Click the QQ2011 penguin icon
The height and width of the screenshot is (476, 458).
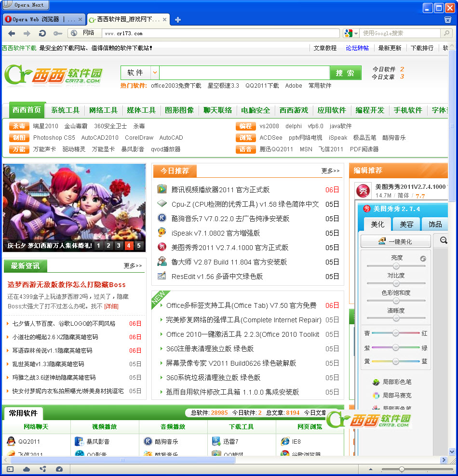tap(11, 441)
